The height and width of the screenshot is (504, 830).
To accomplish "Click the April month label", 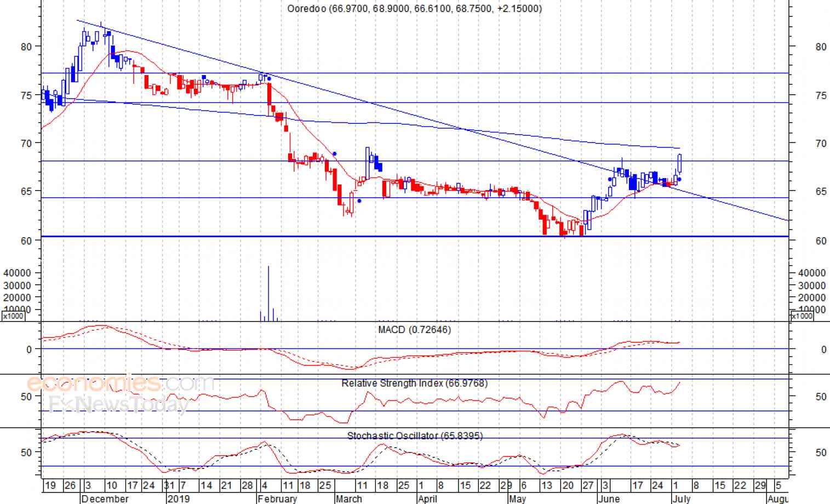I will coord(427,499).
